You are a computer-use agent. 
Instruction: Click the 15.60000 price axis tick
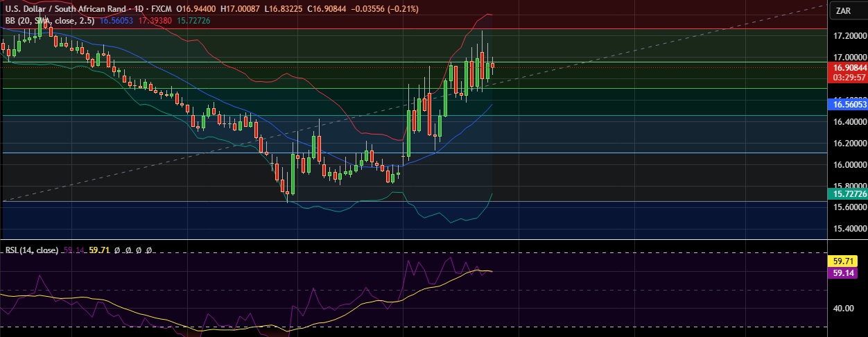click(x=850, y=207)
